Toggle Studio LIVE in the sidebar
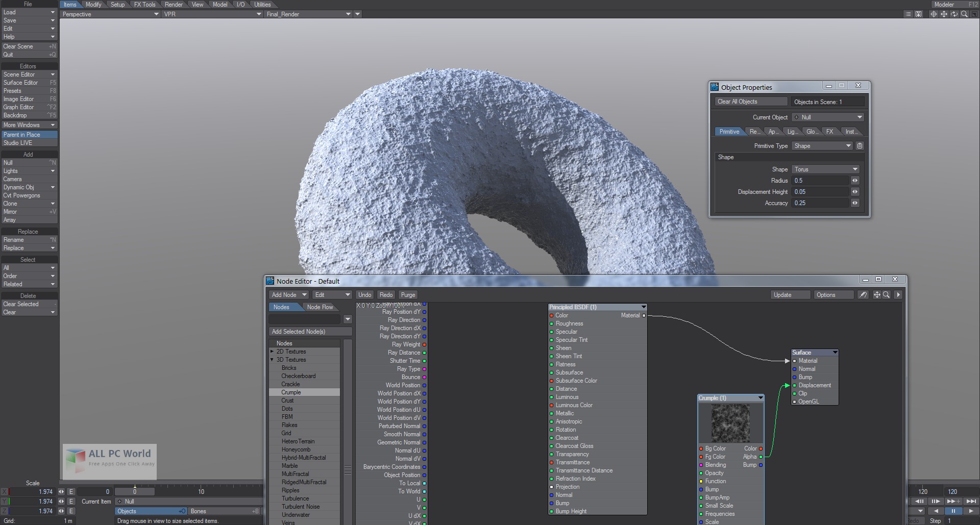This screenshot has height=525, width=980. (x=29, y=143)
